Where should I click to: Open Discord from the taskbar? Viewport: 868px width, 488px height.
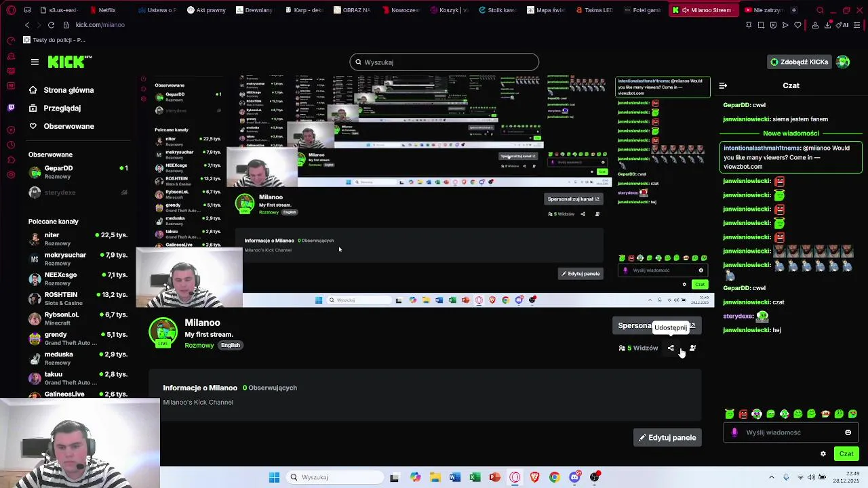tap(574, 477)
